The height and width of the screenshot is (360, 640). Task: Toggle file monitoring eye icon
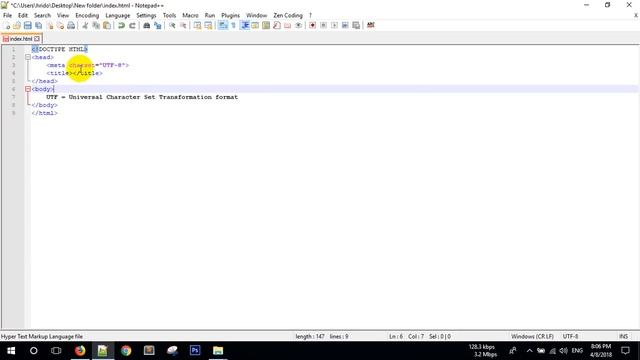click(x=298, y=25)
